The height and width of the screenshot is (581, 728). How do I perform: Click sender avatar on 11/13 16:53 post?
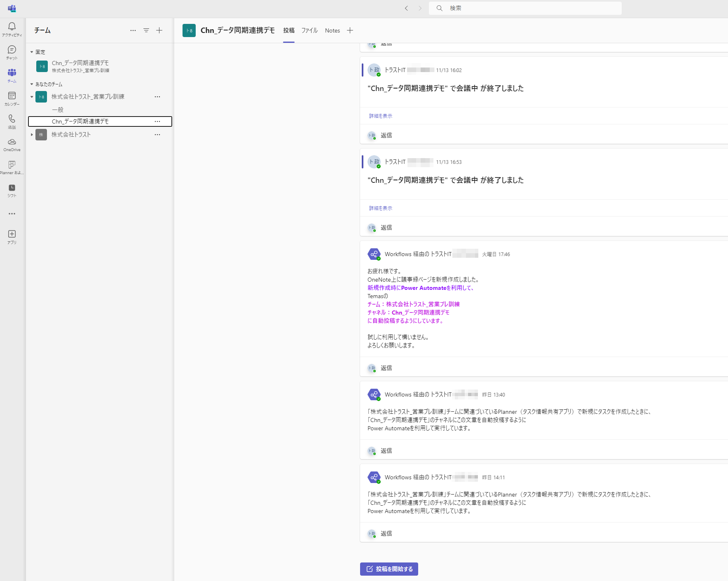pyautogui.click(x=374, y=162)
